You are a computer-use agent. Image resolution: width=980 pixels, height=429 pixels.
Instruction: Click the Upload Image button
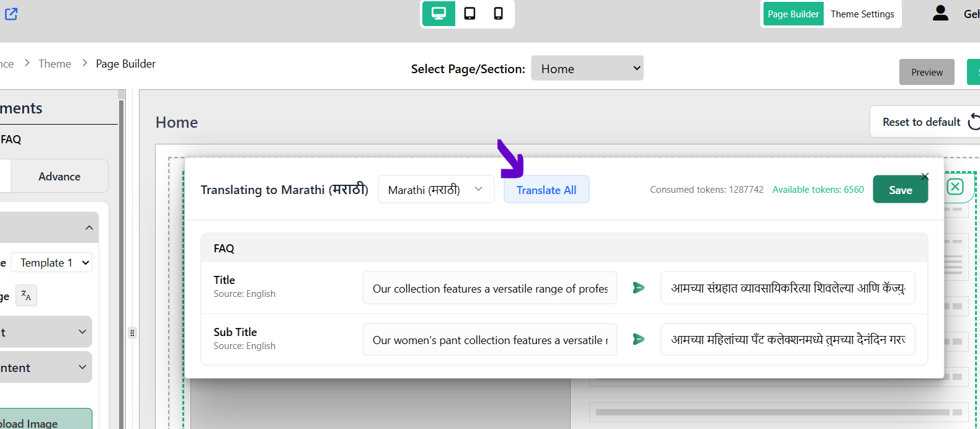(46, 419)
